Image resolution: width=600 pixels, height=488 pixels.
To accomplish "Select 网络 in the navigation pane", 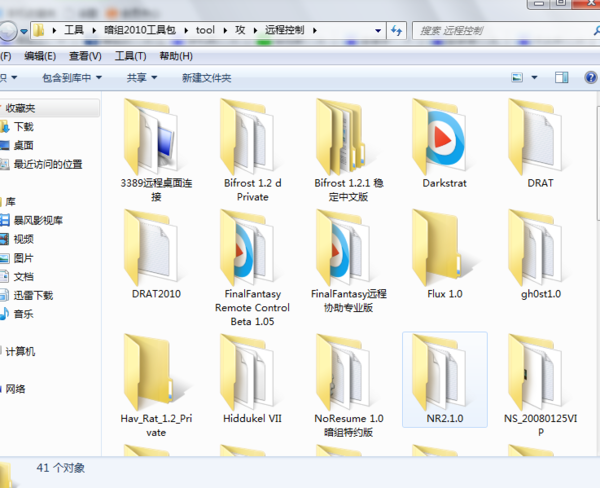I will pyautogui.click(x=15, y=389).
